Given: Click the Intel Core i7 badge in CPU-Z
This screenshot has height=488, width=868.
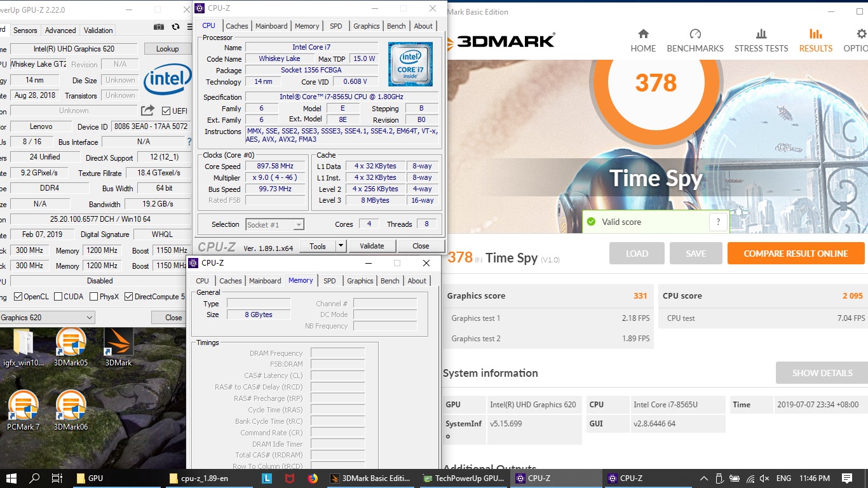Looking at the screenshot, I should pos(410,64).
